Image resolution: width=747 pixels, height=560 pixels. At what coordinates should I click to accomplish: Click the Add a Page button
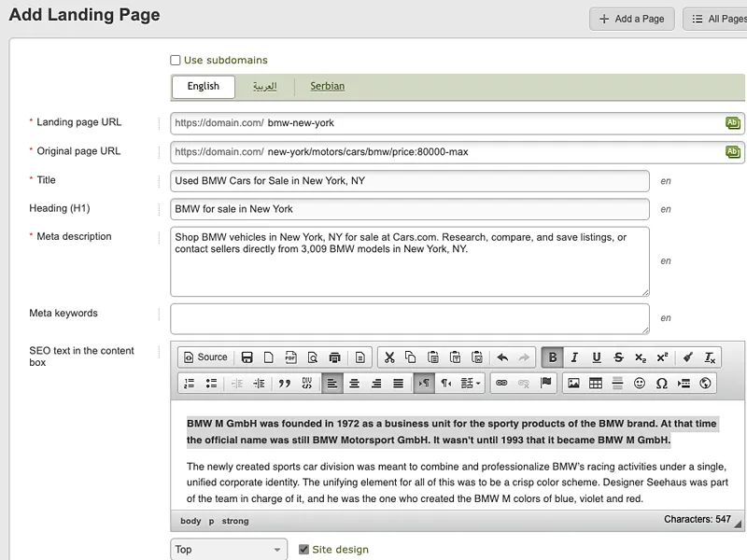point(632,19)
